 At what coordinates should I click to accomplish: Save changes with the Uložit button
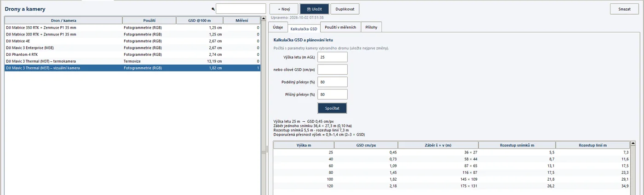pos(314,9)
